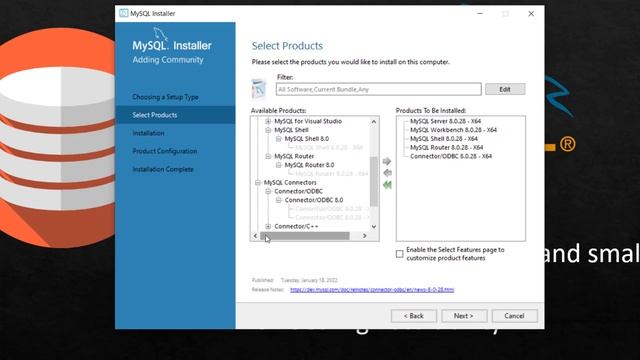Click the Edit filter button
This screenshot has width=640, height=360.
pyautogui.click(x=505, y=89)
